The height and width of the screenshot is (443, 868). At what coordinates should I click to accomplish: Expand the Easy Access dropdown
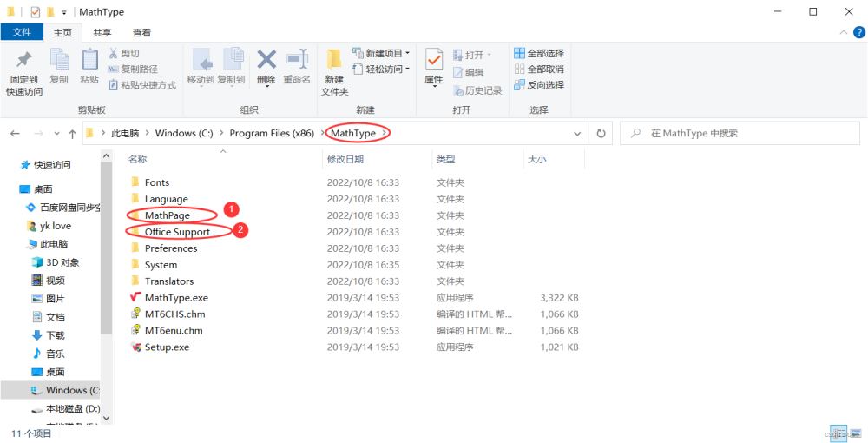click(382, 69)
